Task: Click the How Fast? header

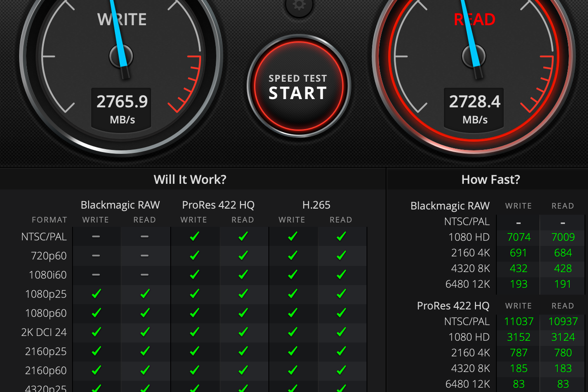Action: [x=490, y=179]
